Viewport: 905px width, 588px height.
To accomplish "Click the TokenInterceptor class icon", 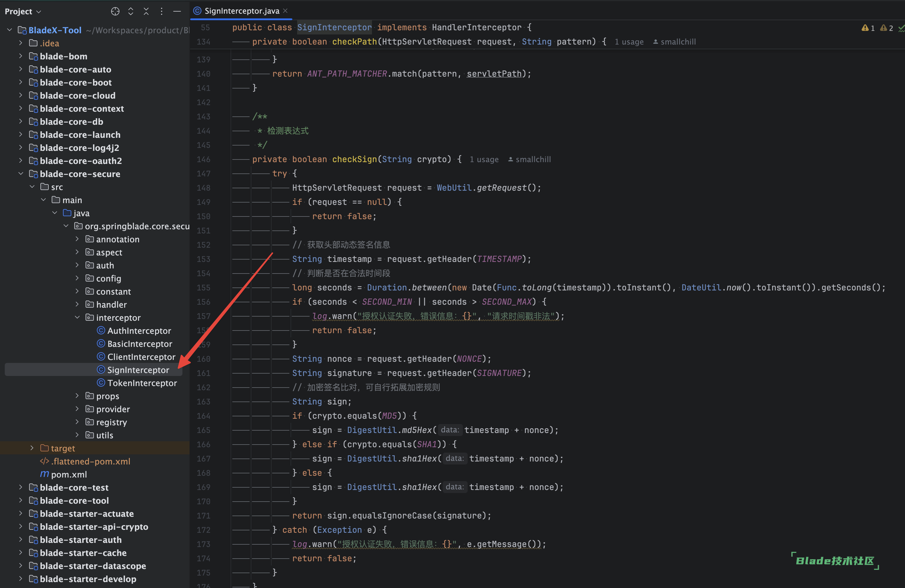I will [101, 383].
